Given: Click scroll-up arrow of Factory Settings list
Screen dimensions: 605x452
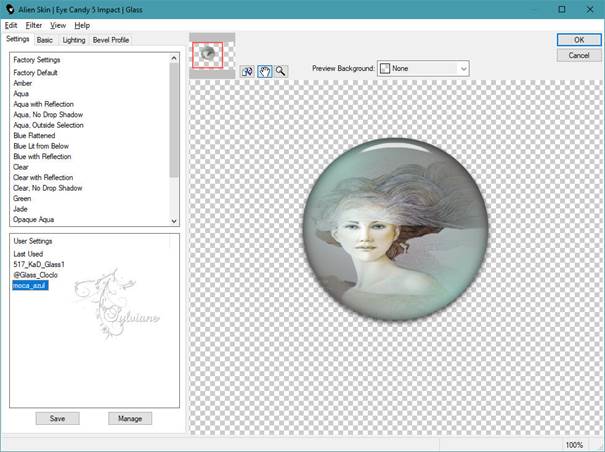Looking at the screenshot, I should coord(174,58).
